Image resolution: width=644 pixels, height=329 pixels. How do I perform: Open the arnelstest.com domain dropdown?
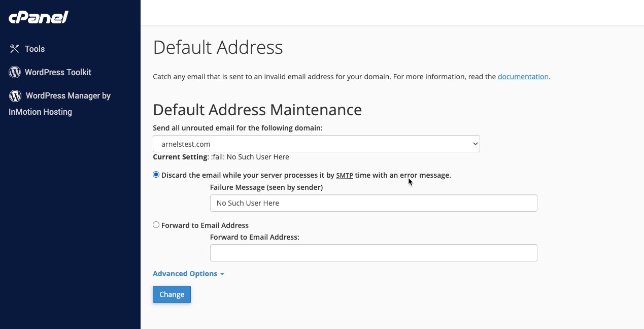[316, 144]
